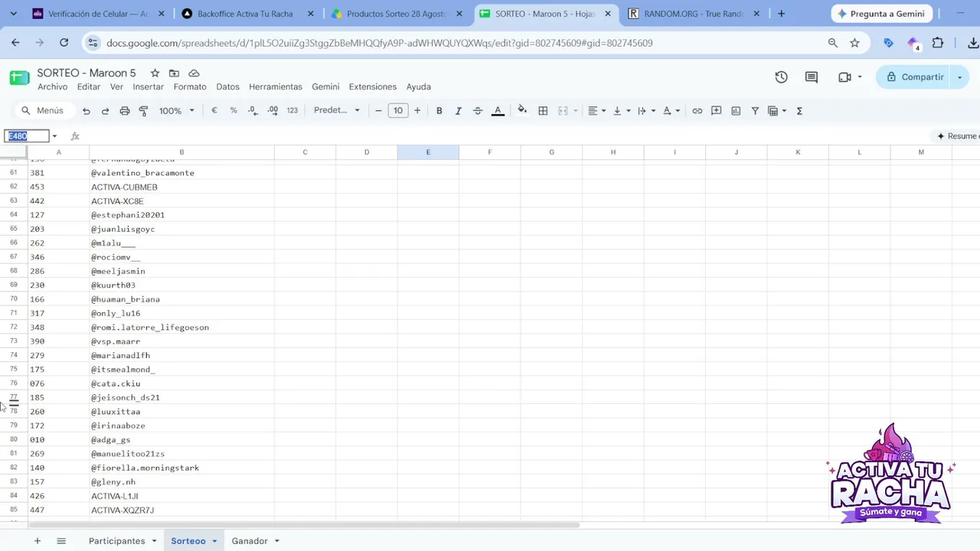Click the Undo arrow in the toolbar

(x=87, y=111)
